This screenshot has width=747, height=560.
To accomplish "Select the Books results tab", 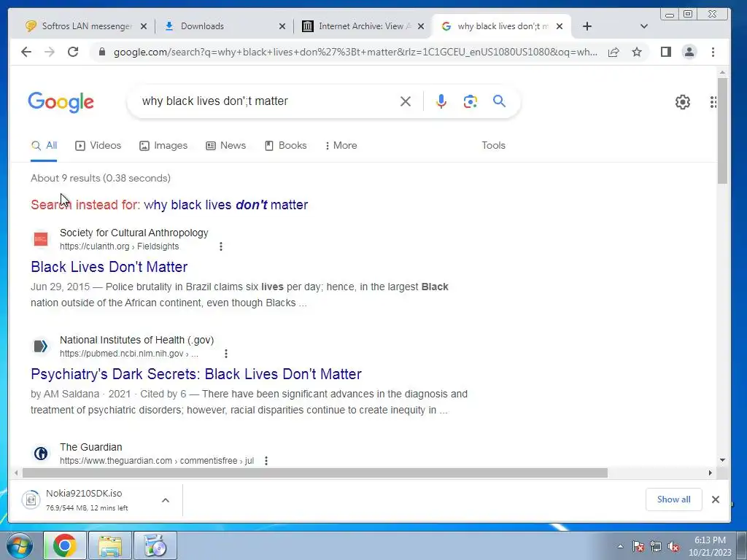I will tap(286, 145).
